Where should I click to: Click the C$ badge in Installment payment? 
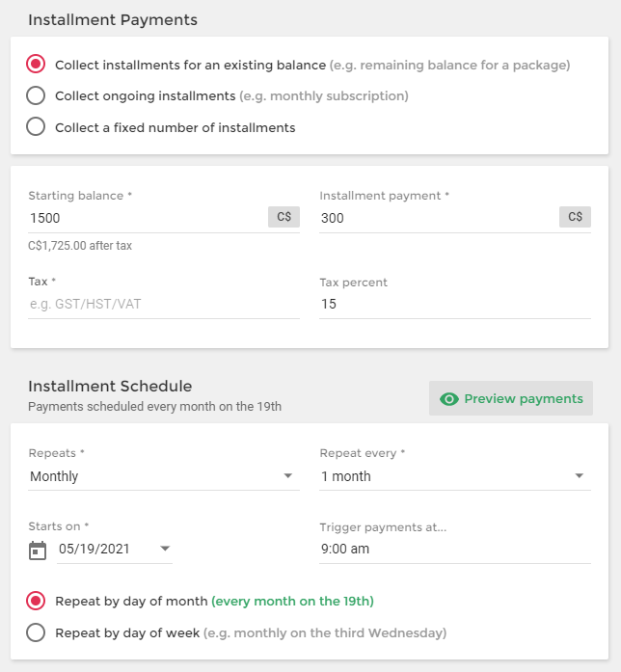(x=575, y=217)
